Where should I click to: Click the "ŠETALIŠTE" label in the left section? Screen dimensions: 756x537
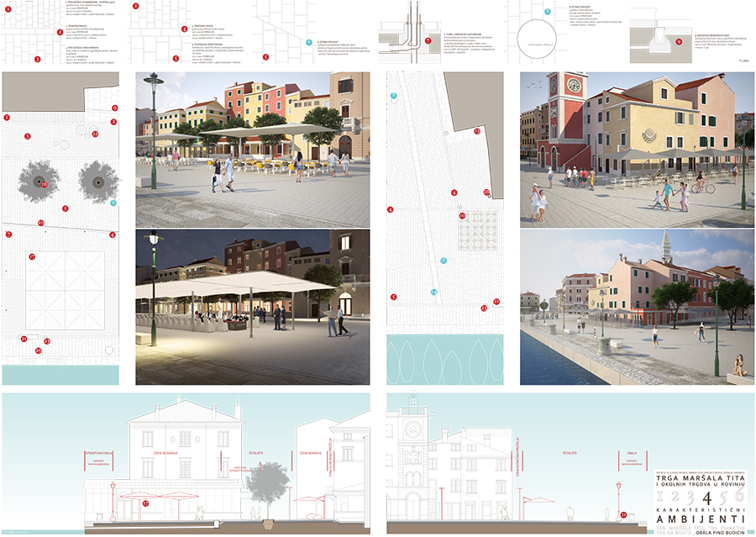point(256,453)
